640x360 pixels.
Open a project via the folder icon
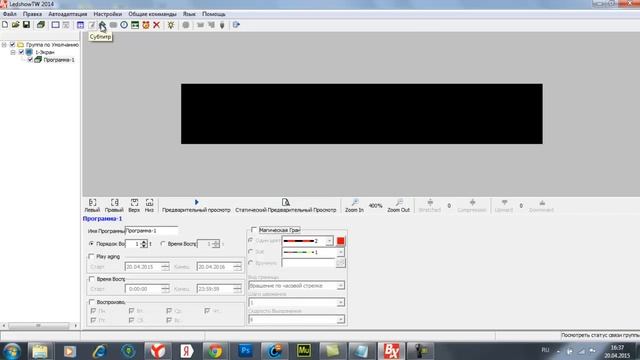[16, 25]
